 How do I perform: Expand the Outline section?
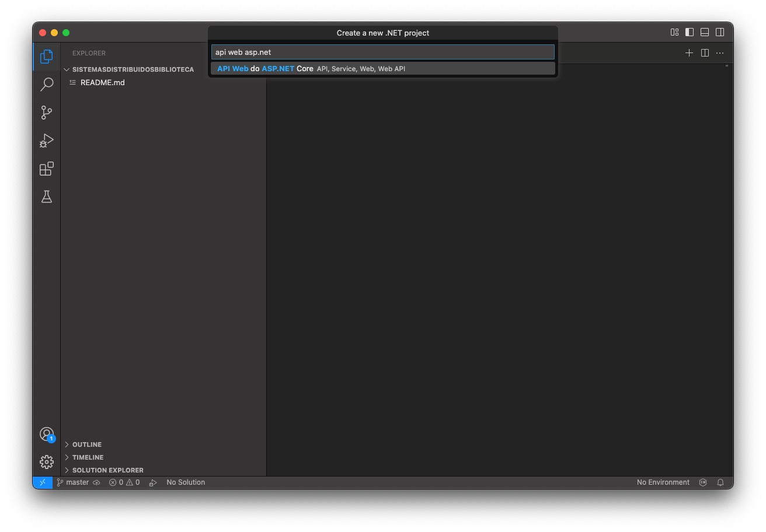[86, 444]
